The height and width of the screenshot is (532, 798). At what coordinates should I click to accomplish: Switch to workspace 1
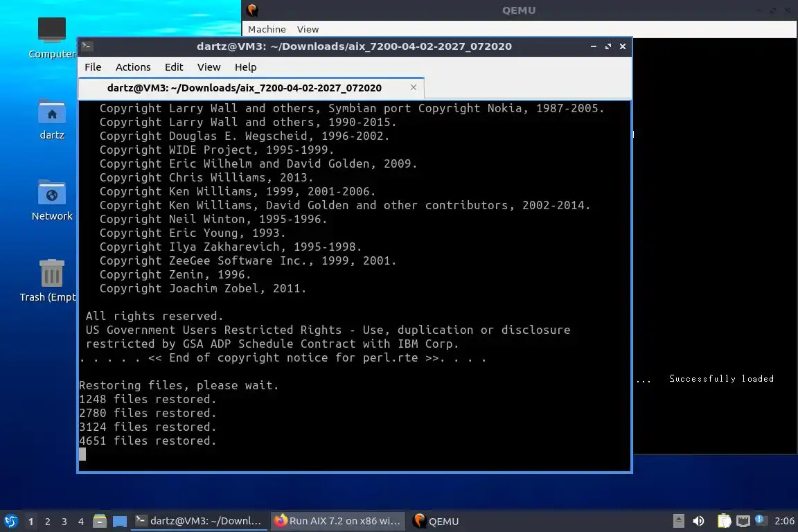pos(30,522)
